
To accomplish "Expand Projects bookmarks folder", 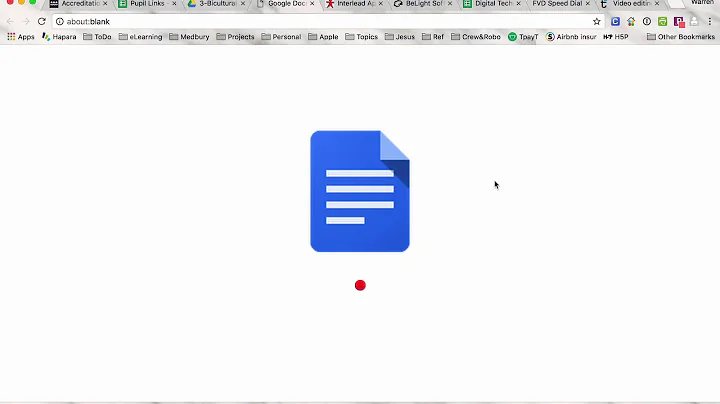I will (x=235, y=37).
